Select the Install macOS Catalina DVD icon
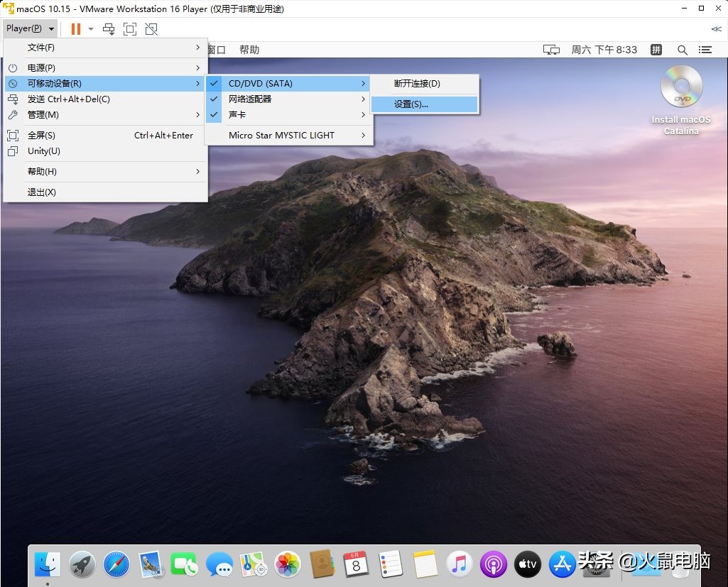The image size is (728, 587). (681, 87)
